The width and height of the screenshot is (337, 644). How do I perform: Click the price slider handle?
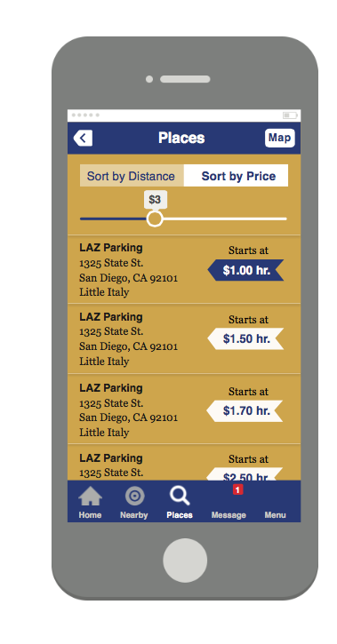(155, 219)
